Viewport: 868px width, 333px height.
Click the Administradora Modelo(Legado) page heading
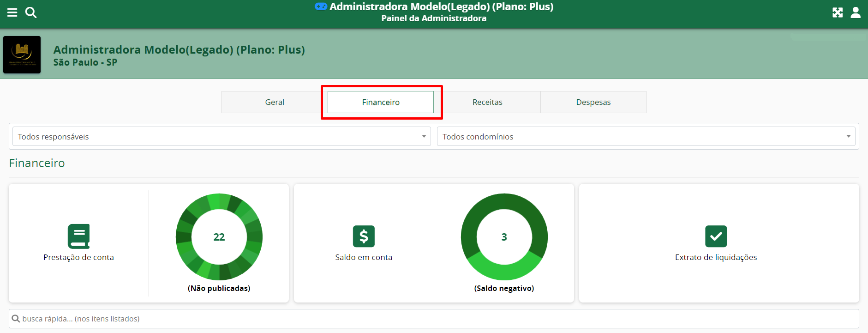click(x=179, y=50)
